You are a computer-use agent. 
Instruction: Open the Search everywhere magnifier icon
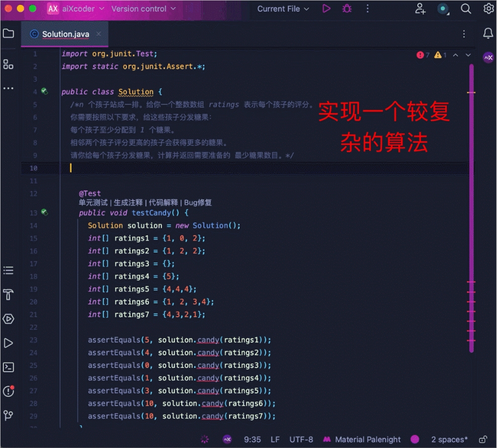click(466, 8)
